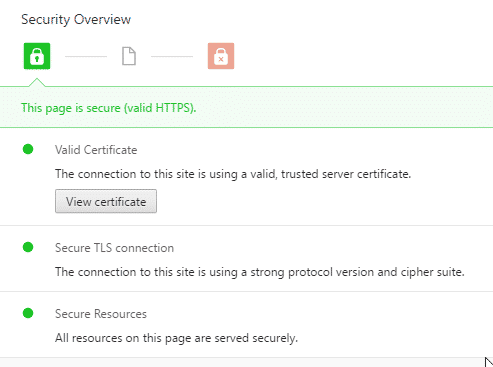Select the strong protocol and cipher suite description
The image size is (493, 367).
pyautogui.click(x=260, y=272)
